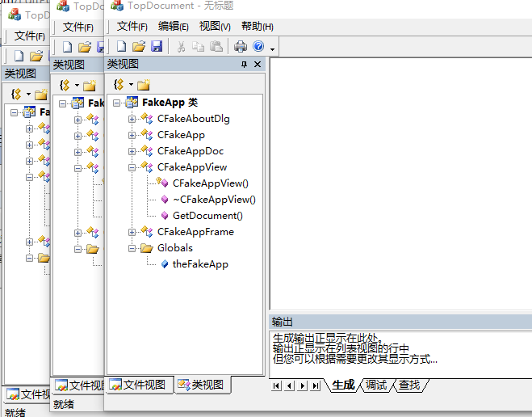
Task: Pin the front window's 类视图 panel with the pushpin icon
Action: pos(244,64)
